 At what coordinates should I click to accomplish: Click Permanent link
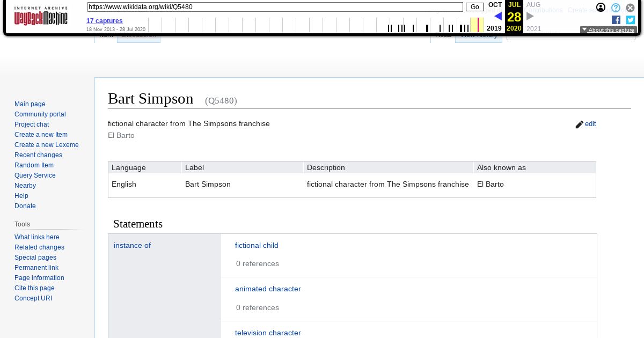click(x=36, y=268)
